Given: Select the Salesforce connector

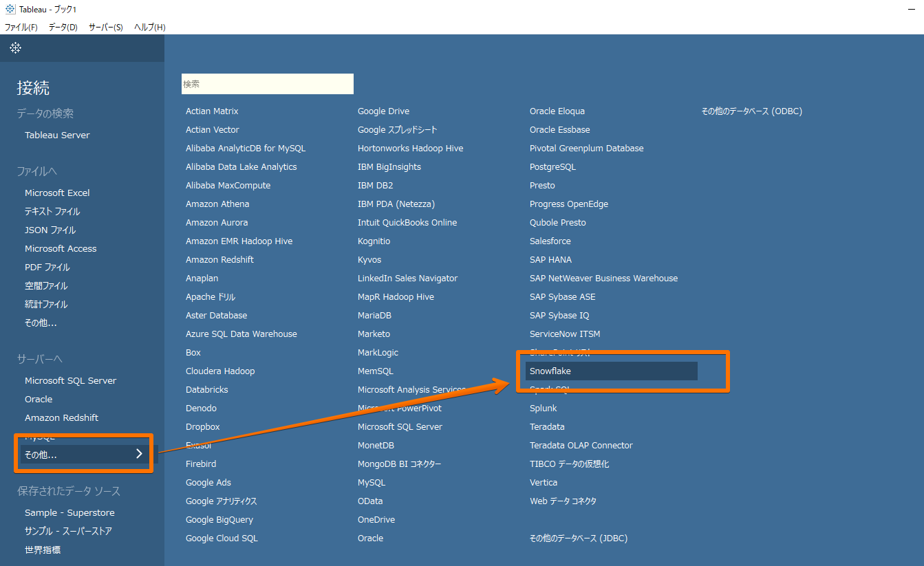Looking at the screenshot, I should 550,241.
